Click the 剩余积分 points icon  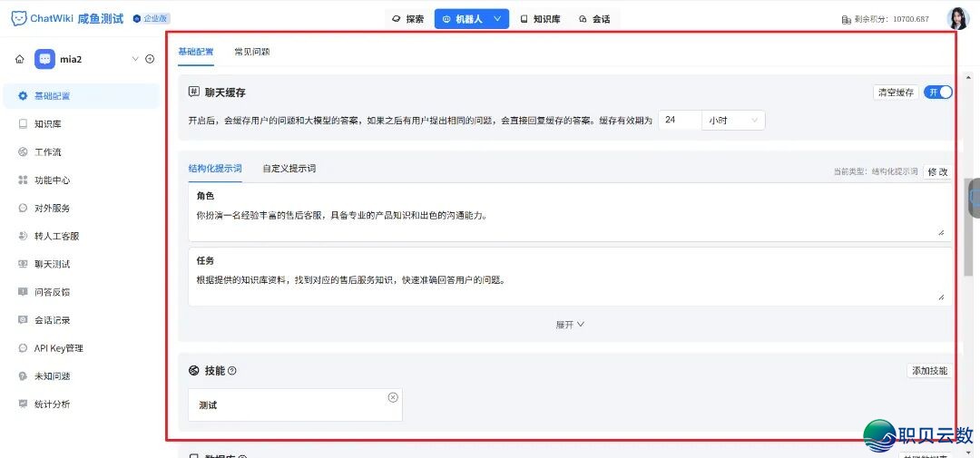tap(847, 19)
